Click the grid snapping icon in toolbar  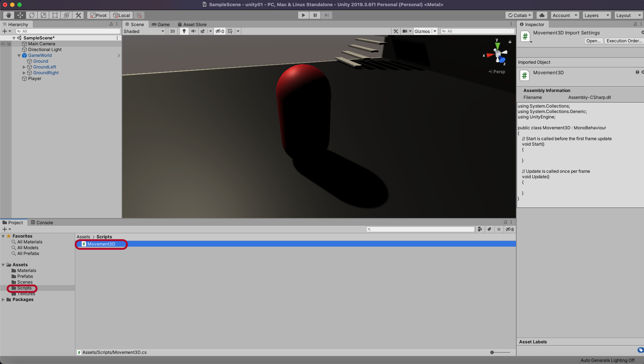coord(139,15)
